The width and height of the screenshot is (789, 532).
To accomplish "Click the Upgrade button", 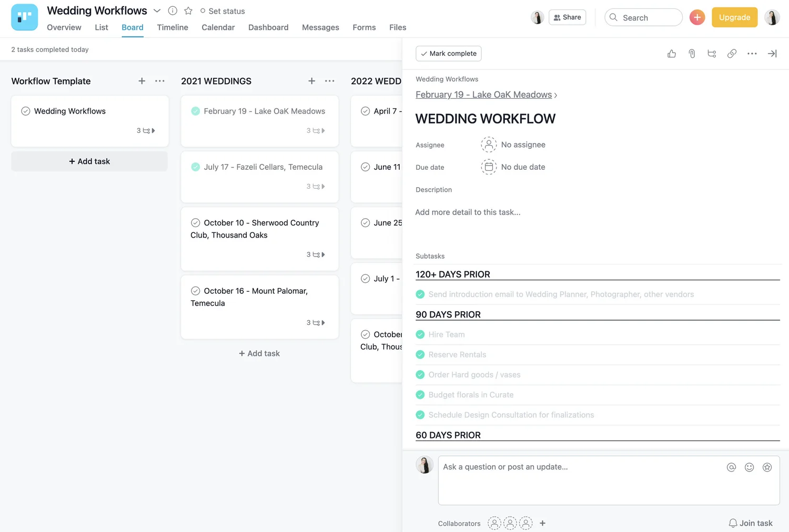I will pos(734,17).
